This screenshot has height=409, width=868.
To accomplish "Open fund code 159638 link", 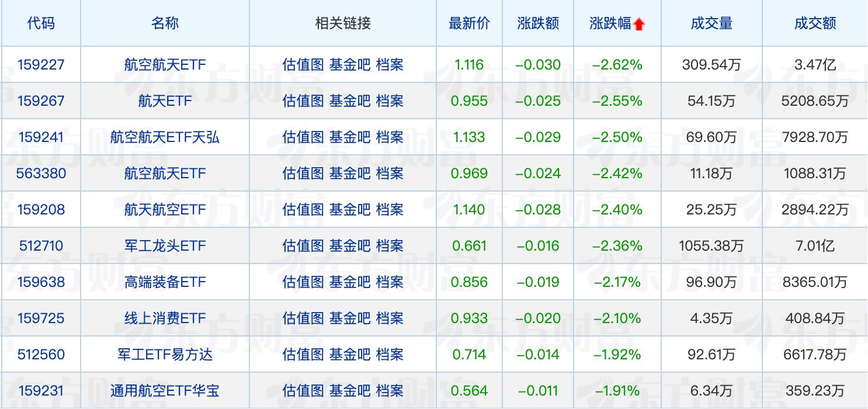I will (x=41, y=282).
